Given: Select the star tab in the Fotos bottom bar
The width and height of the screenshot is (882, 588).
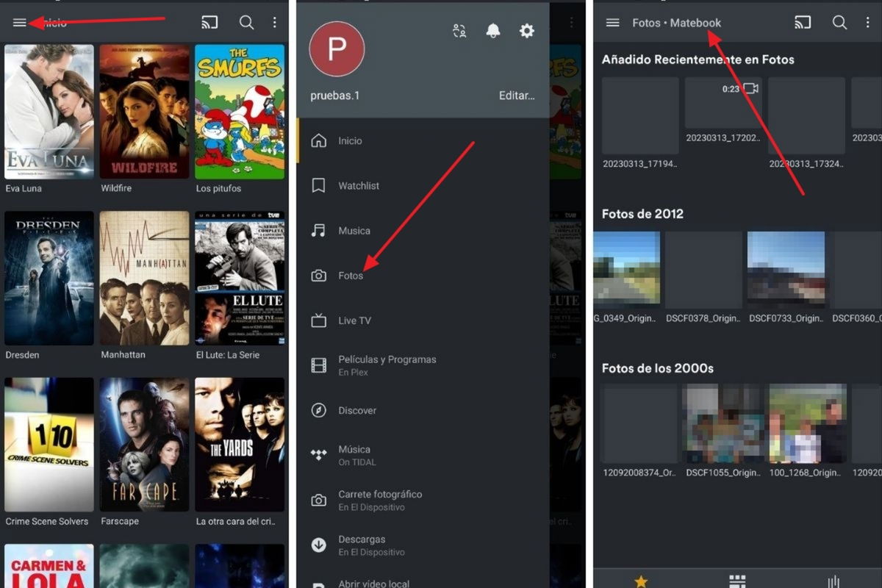Looking at the screenshot, I should [641, 581].
